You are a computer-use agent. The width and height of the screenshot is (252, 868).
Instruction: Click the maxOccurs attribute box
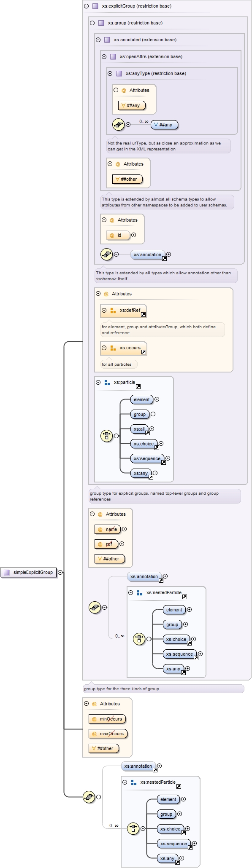(108, 734)
